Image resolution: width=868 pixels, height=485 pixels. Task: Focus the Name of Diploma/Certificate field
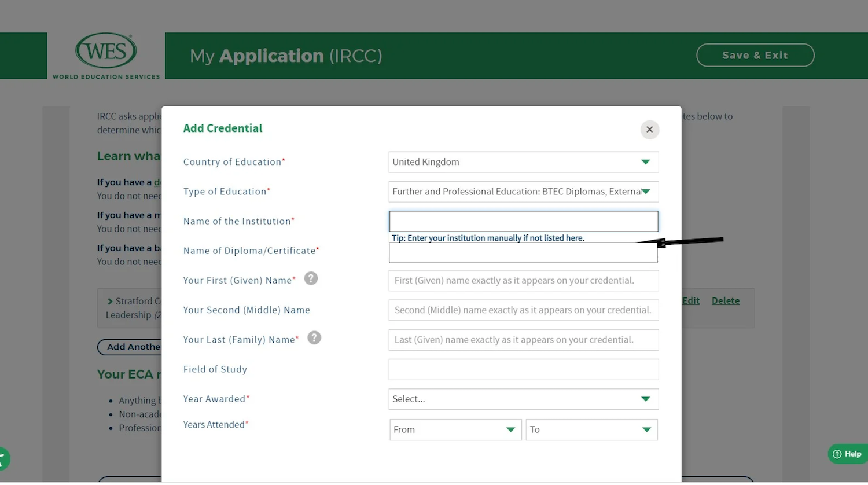[523, 253]
